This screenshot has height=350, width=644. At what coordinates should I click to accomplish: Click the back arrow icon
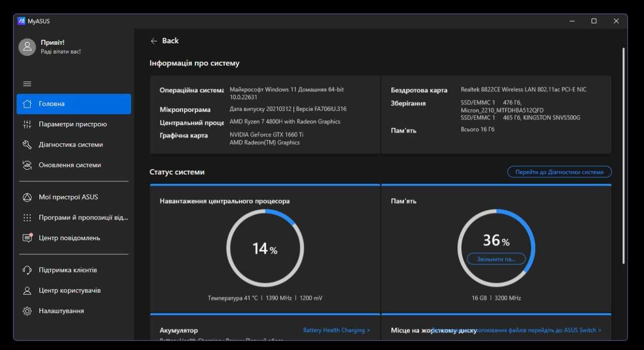154,41
